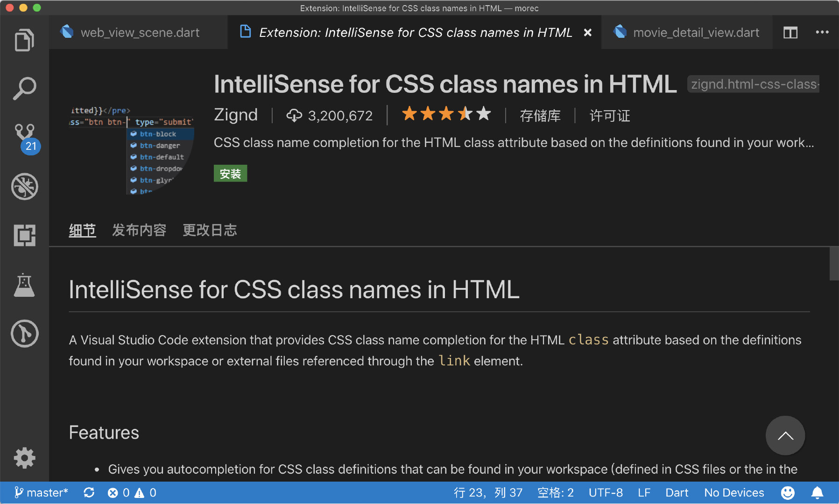Image resolution: width=839 pixels, height=504 pixels.
Task: Click the details pane vertical scrollbar
Action: (834, 264)
